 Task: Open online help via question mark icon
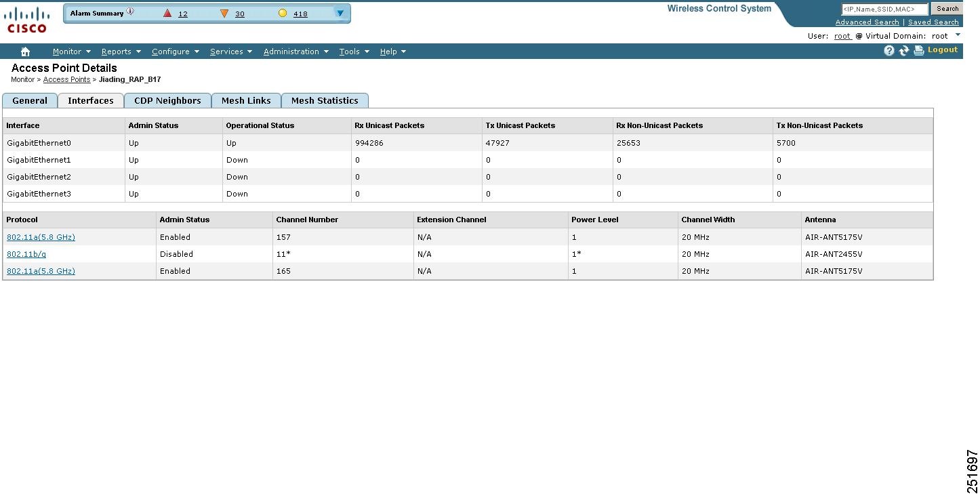click(889, 50)
